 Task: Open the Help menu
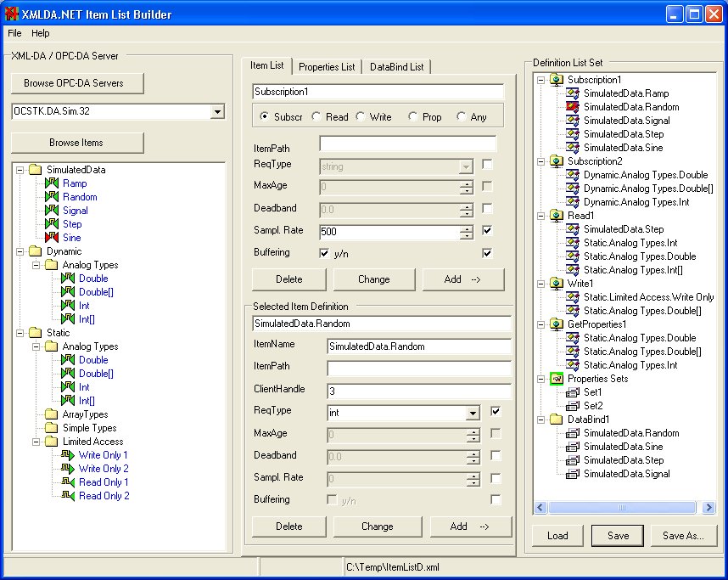pyautogui.click(x=41, y=33)
